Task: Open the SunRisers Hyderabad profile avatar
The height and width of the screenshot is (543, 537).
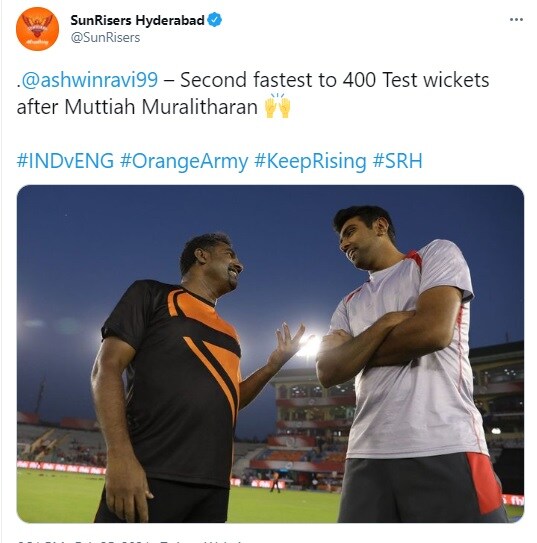Action: pos(37,29)
